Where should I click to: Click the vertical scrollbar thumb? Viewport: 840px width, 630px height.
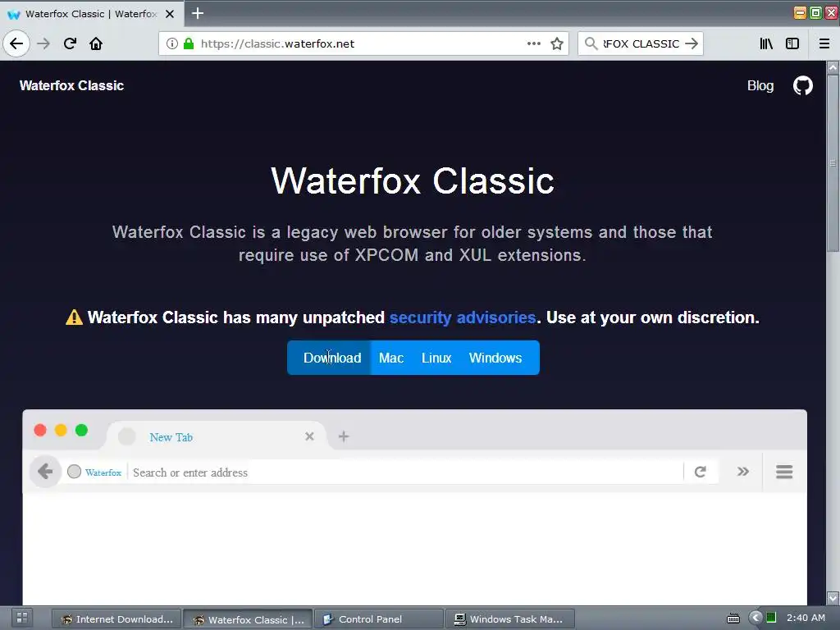833,162
